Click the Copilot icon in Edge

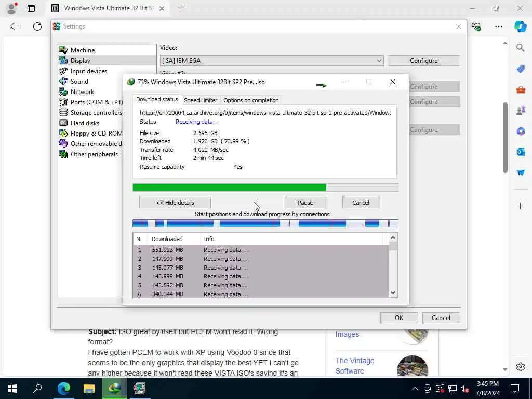point(520,26)
